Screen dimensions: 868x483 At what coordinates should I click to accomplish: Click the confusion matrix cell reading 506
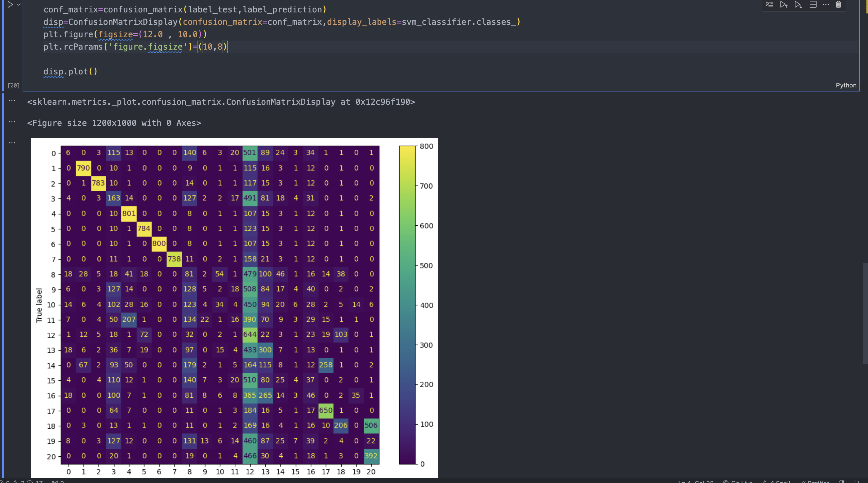pyautogui.click(x=371, y=425)
